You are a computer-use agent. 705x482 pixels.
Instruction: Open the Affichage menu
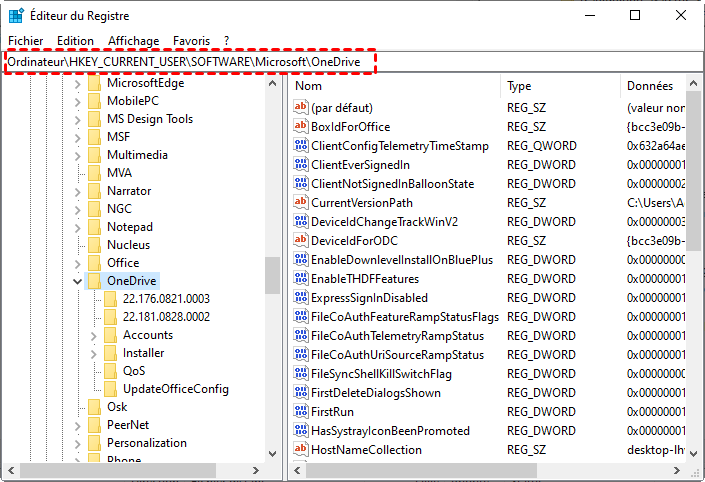(x=134, y=41)
